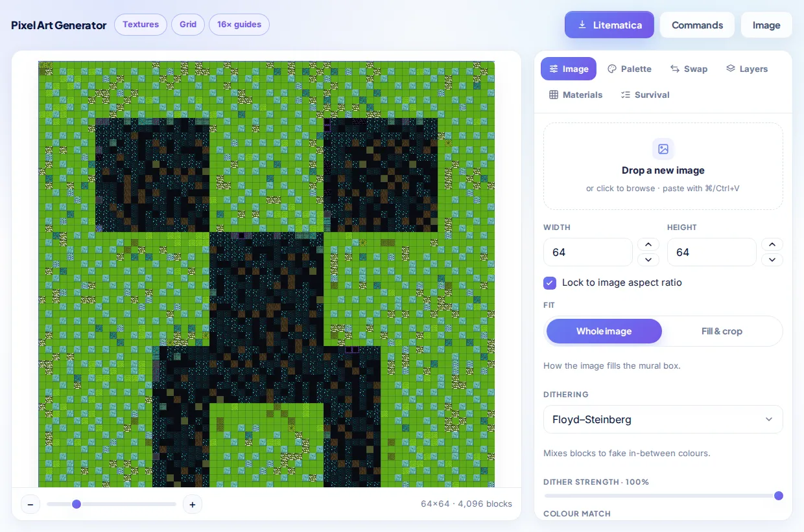Click the 64×64 · 4,096 blocks status text
This screenshot has width=804, height=532.
466,503
